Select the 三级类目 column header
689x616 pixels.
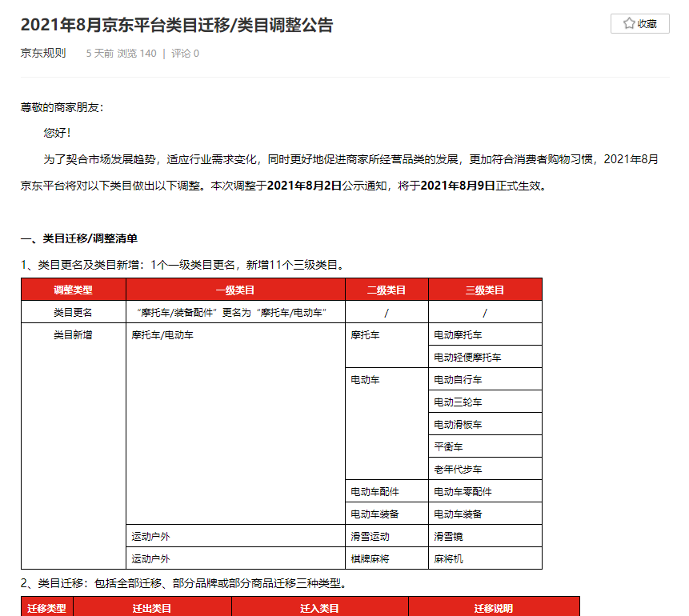coord(485,290)
